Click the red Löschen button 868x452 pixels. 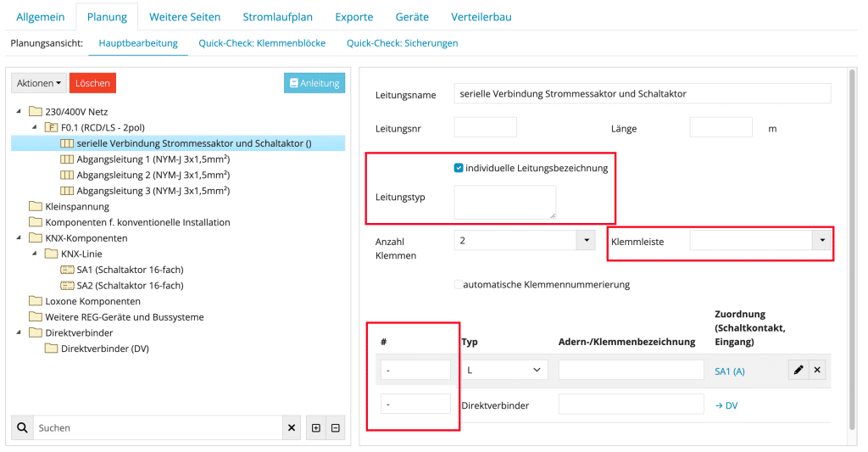pos(92,83)
